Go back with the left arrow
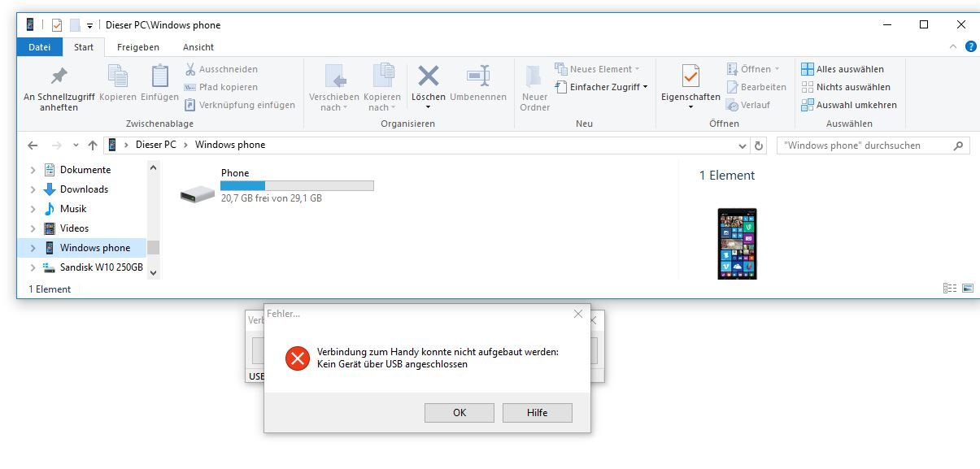980x469 pixels. (33, 145)
